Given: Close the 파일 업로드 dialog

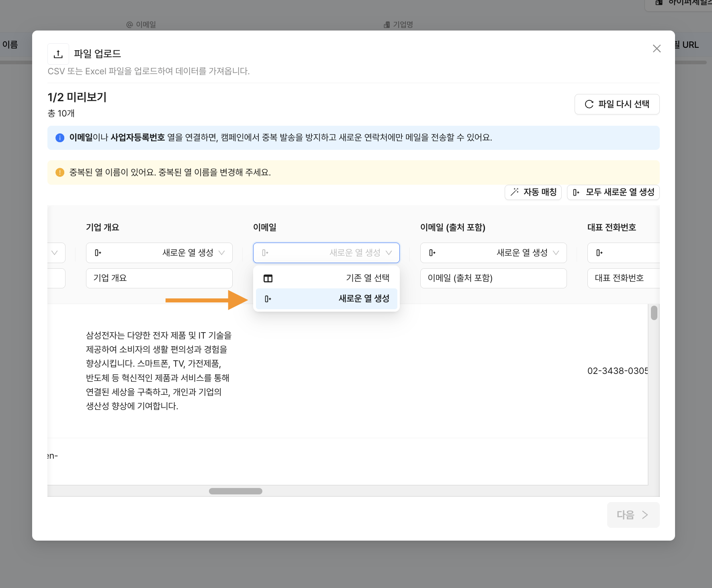Looking at the screenshot, I should 657,49.
